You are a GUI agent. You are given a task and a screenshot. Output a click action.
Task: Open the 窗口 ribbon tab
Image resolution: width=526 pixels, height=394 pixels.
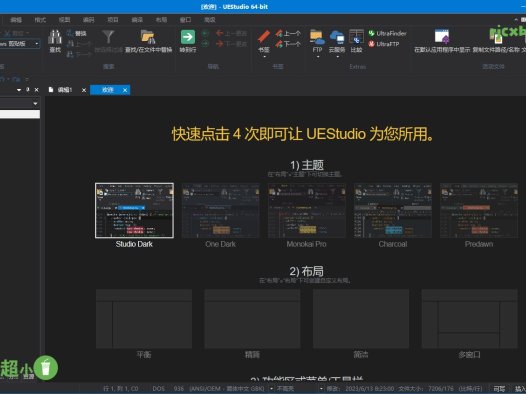point(185,20)
